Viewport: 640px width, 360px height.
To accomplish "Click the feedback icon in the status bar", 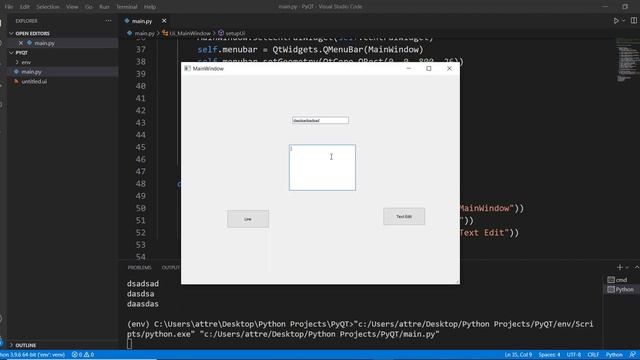I will point(633,355).
